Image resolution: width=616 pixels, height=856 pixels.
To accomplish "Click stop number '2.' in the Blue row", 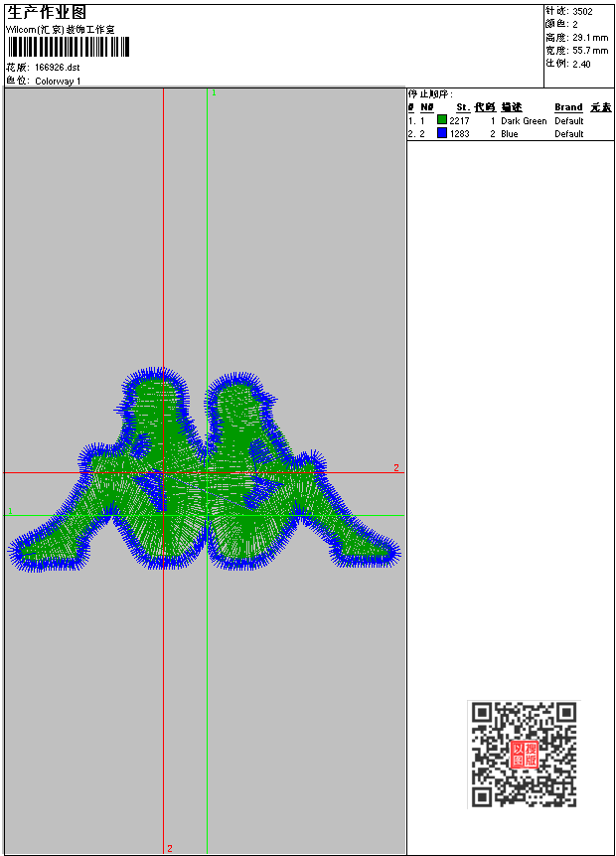I will pyautogui.click(x=411, y=134).
